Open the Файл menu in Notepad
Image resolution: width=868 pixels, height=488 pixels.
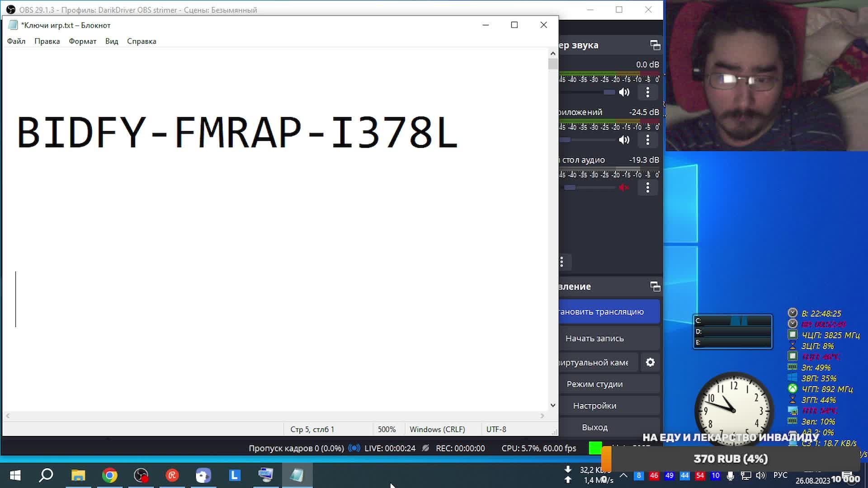[16, 41]
